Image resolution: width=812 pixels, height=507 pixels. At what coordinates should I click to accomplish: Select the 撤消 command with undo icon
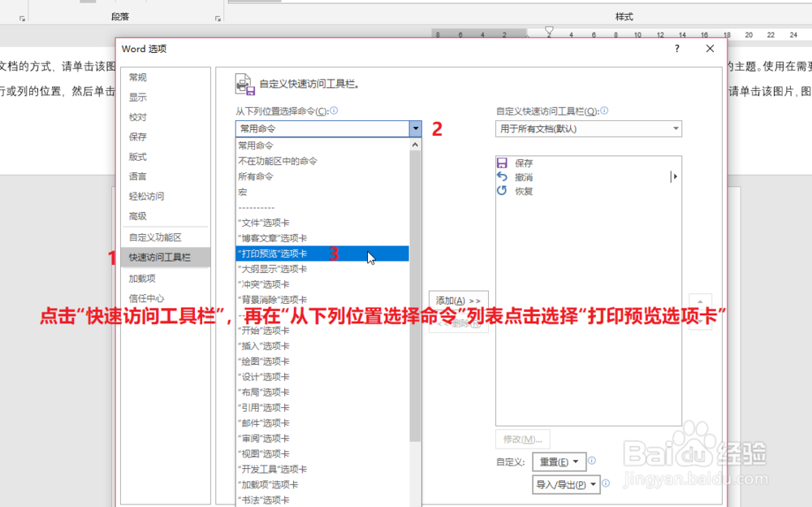588,177
